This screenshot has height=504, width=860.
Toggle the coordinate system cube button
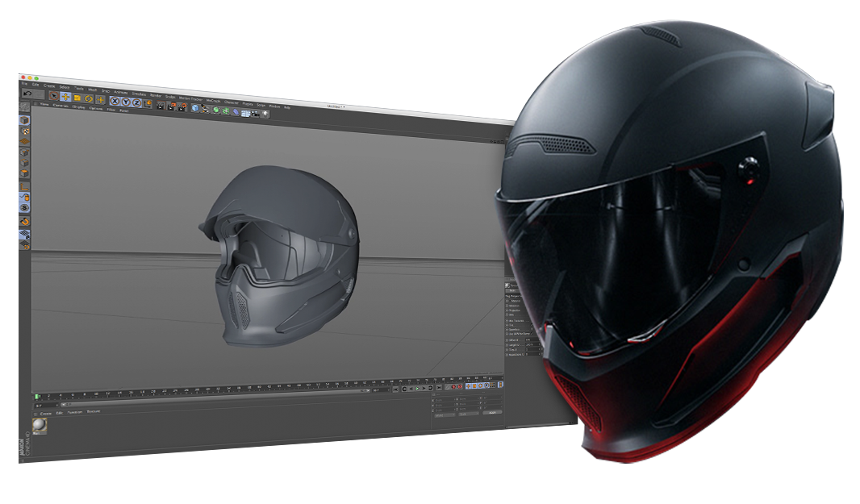[x=148, y=104]
